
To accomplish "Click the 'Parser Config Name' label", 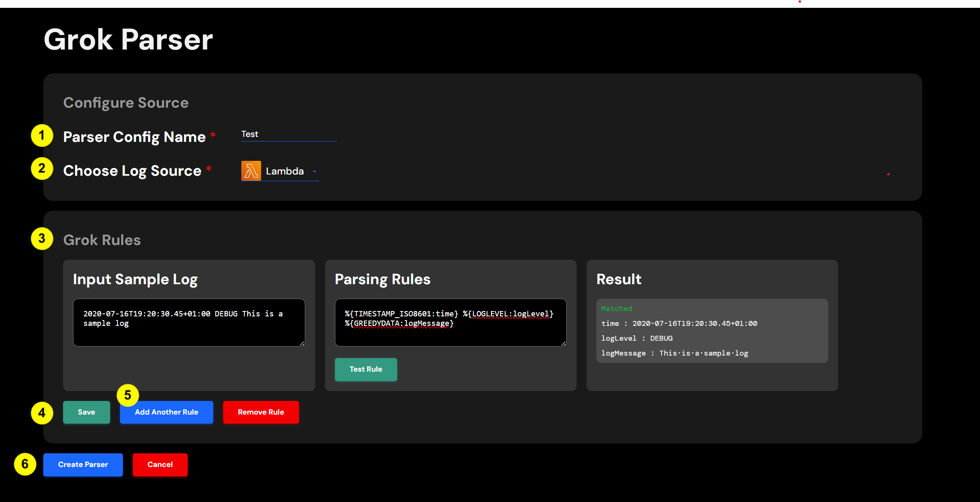I will coord(134,137).
